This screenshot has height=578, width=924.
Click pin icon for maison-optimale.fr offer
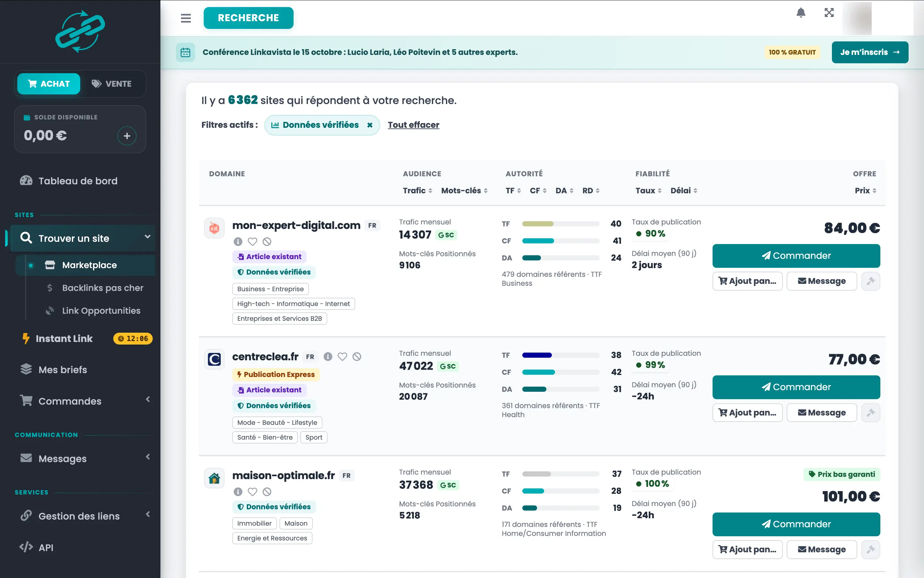tap(870, 549)
